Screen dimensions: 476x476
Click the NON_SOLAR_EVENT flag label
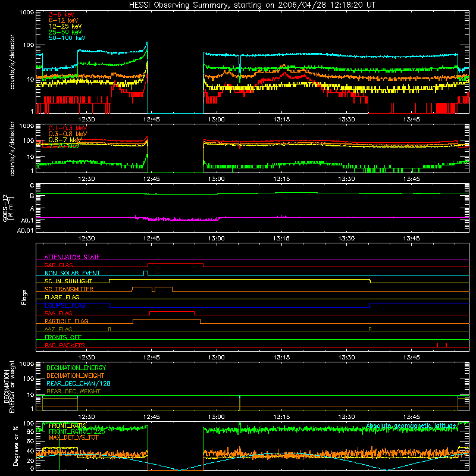click(72, 273)
